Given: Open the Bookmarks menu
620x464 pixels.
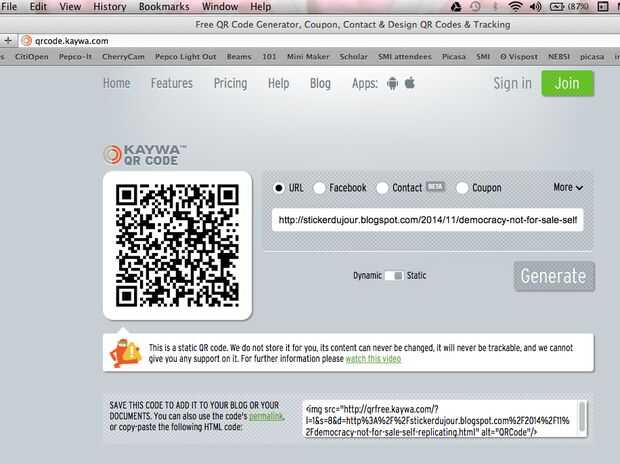Looking at the screenshot, I should click(x=164, y=7).
